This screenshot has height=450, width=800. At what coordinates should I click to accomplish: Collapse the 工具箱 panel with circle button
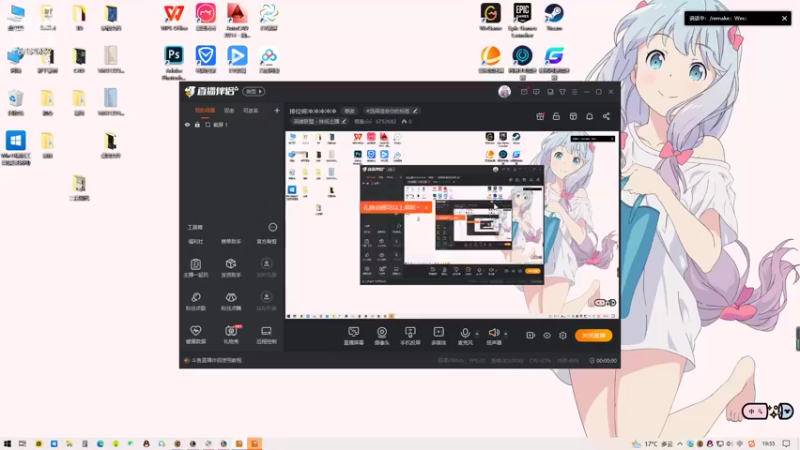click(273, 227)
